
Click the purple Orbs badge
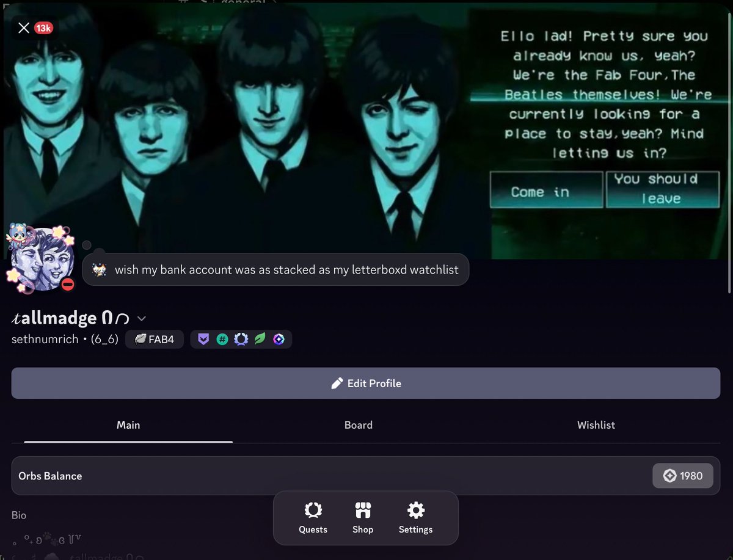pyautogui.click(x=279, y=340)
